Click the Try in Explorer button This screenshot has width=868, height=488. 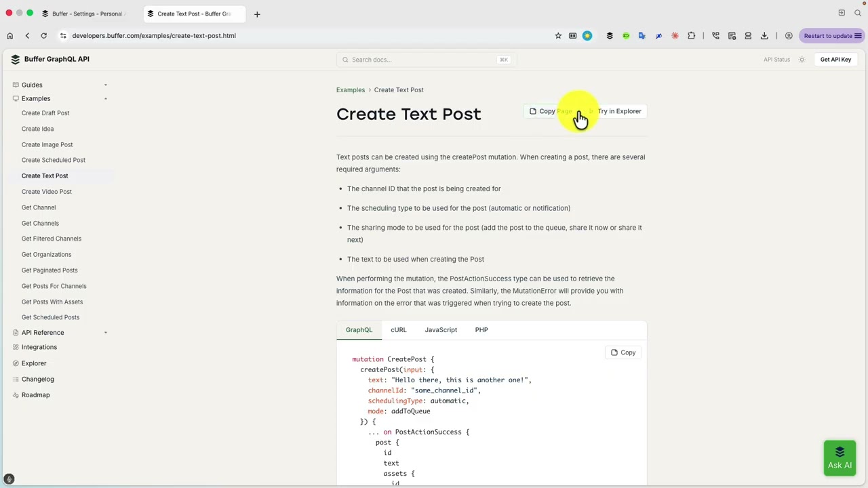coord(615,111)
